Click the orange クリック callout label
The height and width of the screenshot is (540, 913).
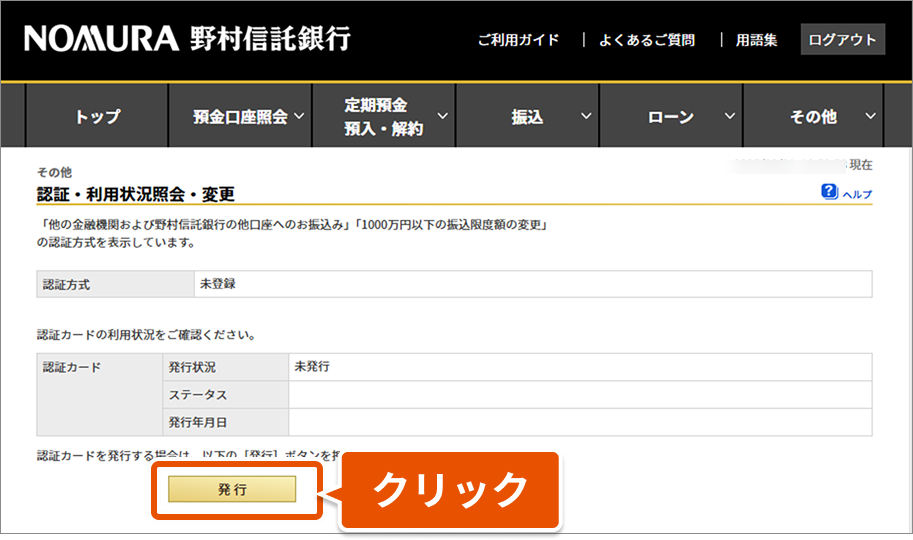(x=450, y=490)
